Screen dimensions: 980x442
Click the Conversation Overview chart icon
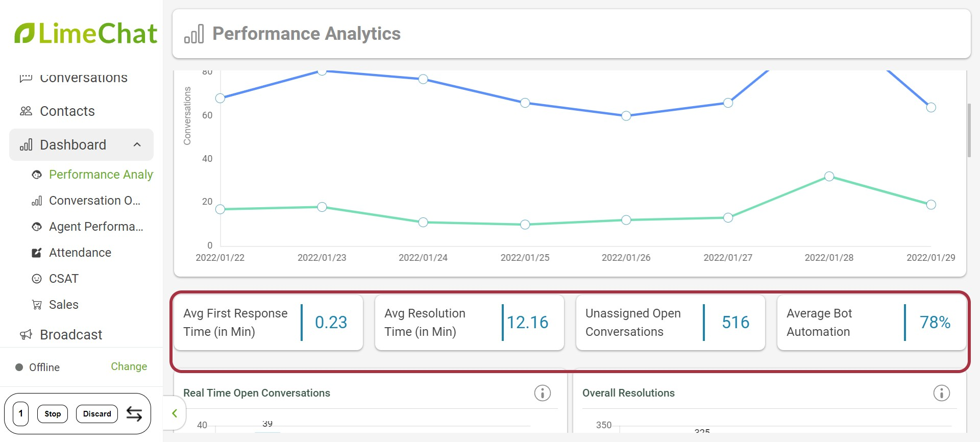(37, 201)
